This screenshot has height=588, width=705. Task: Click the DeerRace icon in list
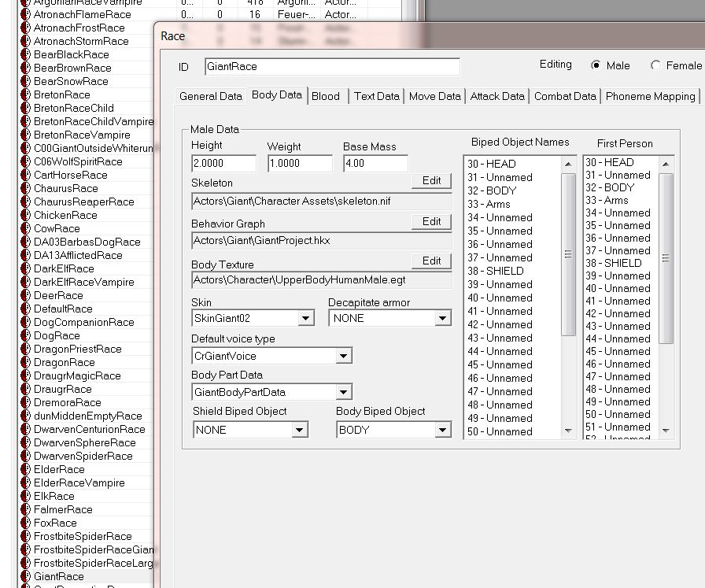click(24, 295)
